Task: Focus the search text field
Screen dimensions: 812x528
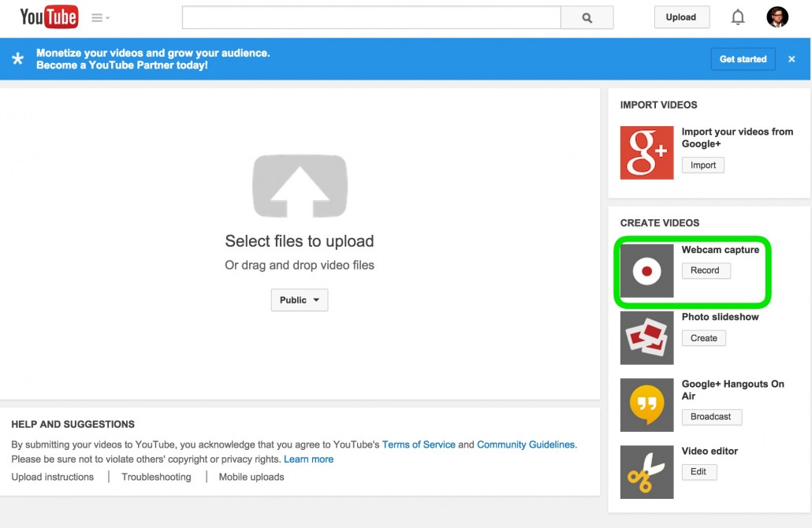Action: point(371,17)
